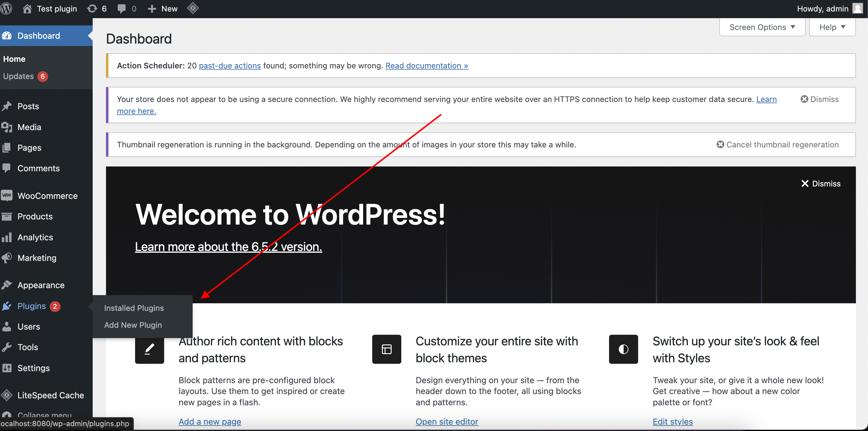Click the WordPress logo in admin bar

6,8
